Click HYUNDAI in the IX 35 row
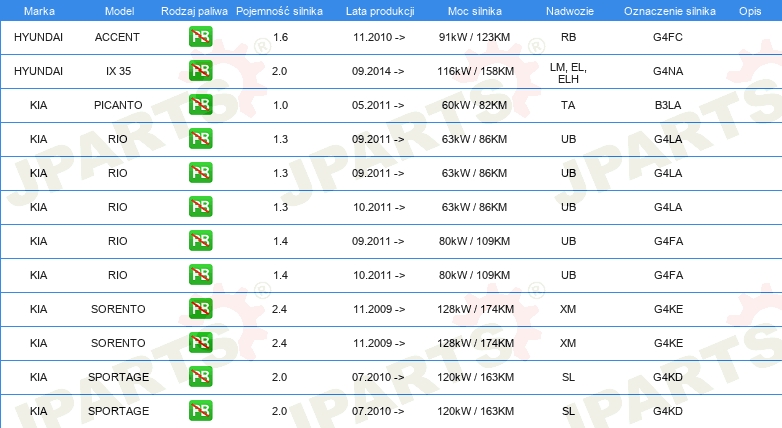Screen dimensions: 782x428 [38, 71]
